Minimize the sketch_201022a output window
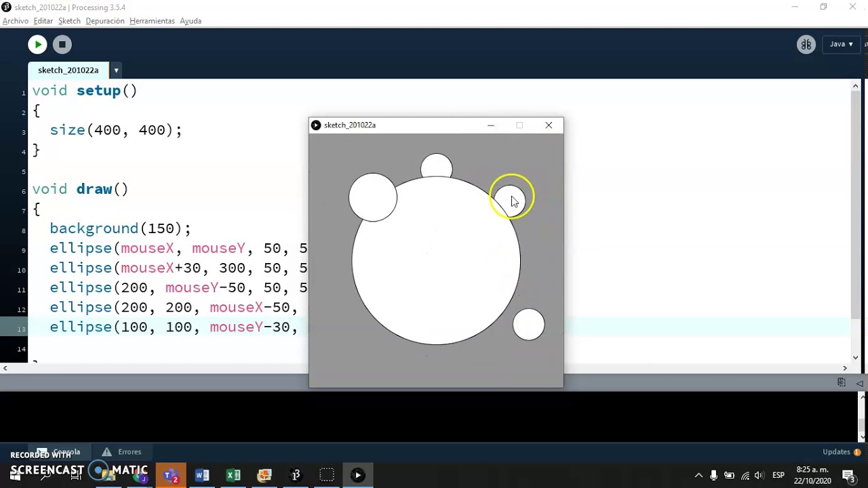The width and height of the screenshot is (868, 488). pos(491,125)
